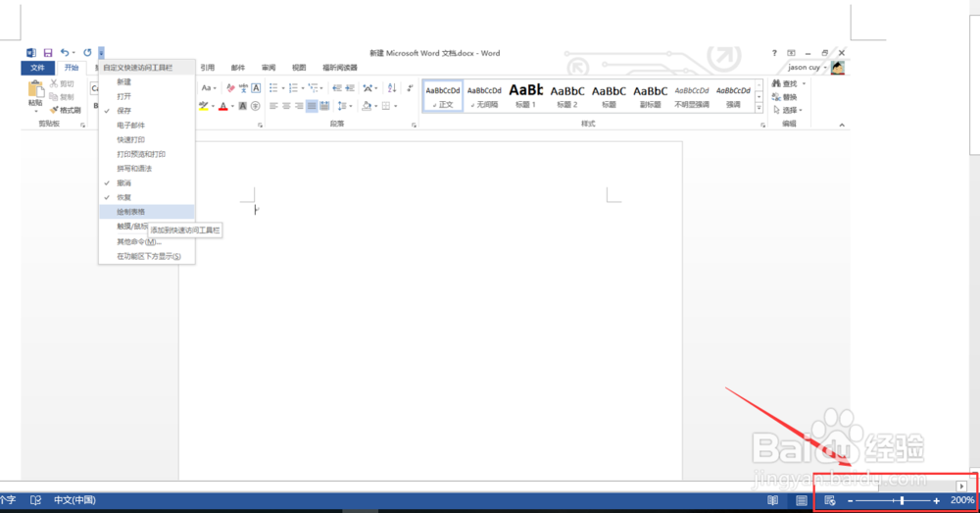Click the character shading icon
The height and width of the screenshot is (513, 980).
pyautogui.click(x=242, y=106)
